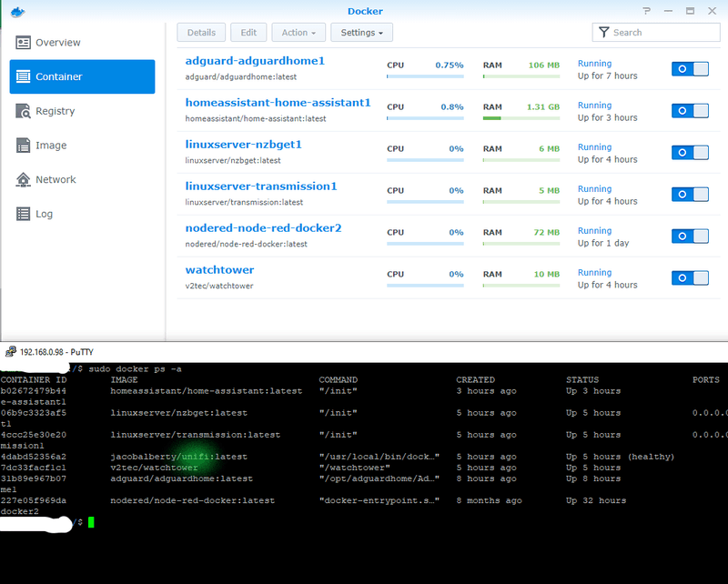Click the Network sidebar icon
This screenshot has width=728, height=584.
click(23, 179)
